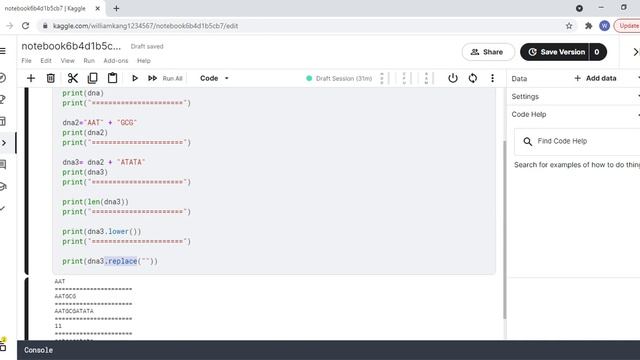640x360 pixels.
Task: Click the output value 11
Action: pyautogui.click(x=58, y=326)
